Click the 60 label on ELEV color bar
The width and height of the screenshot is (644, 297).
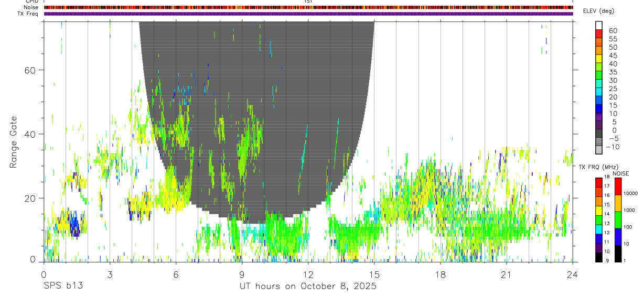(613, 30)
